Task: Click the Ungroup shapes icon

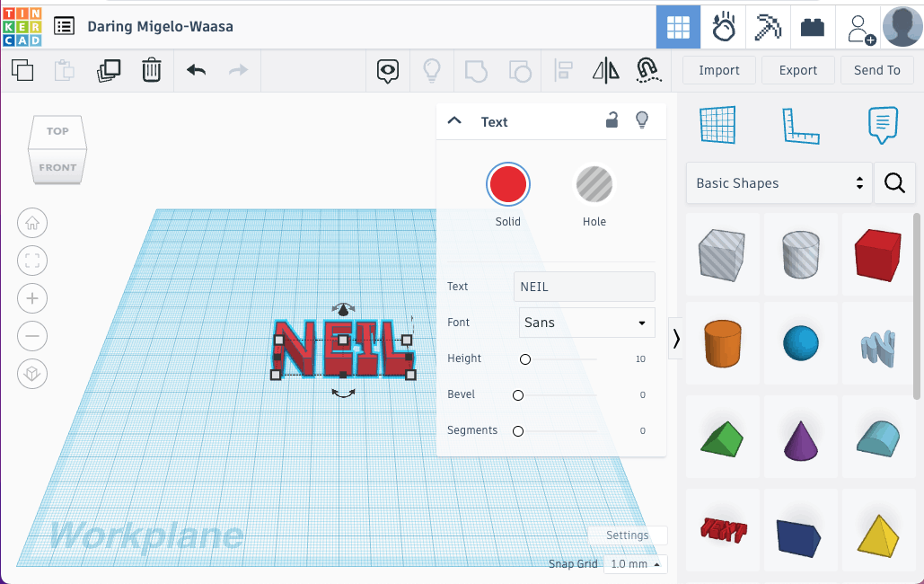Action: (x=520, y=71)
